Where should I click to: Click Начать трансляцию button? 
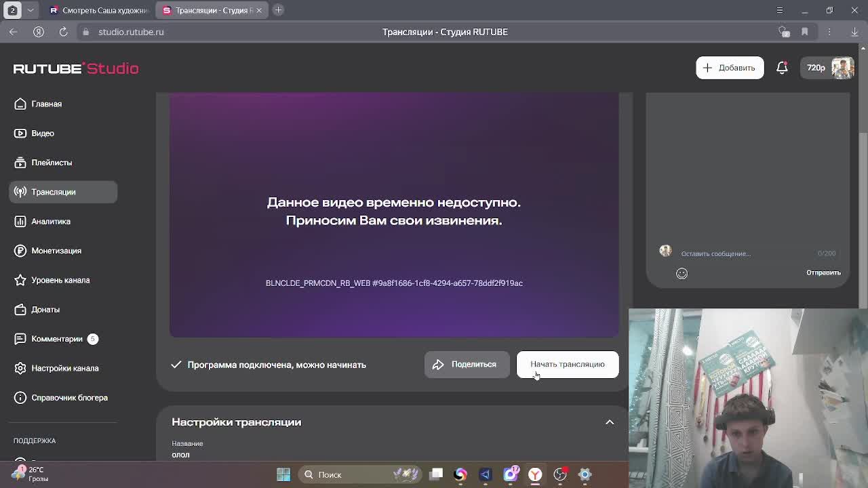pyautogui.click(x=568, y=365)
